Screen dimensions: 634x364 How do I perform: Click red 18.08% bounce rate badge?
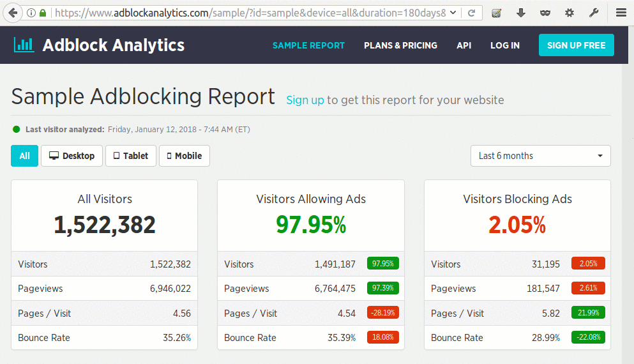pyautogui.click(x=383, y=337)
